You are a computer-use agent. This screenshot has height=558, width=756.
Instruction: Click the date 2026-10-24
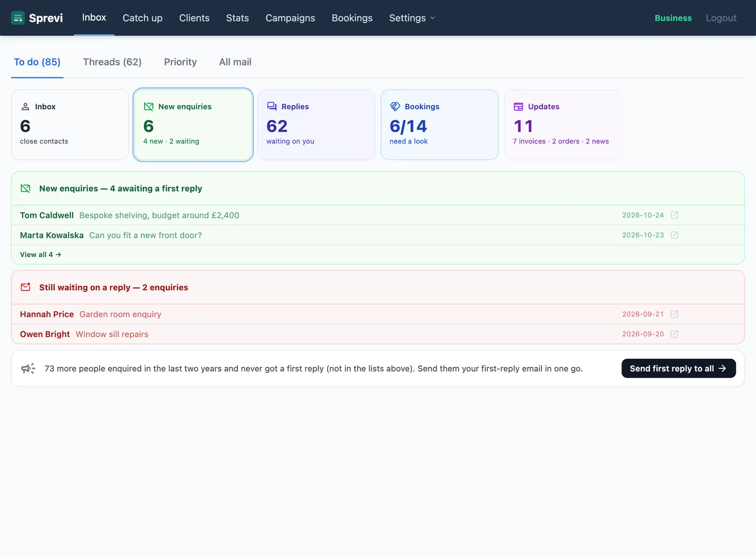coord(643,215)
